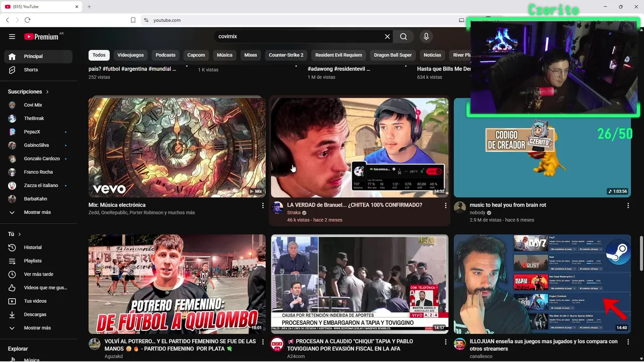Open the nobody channel name link

[x=478, y=213]
